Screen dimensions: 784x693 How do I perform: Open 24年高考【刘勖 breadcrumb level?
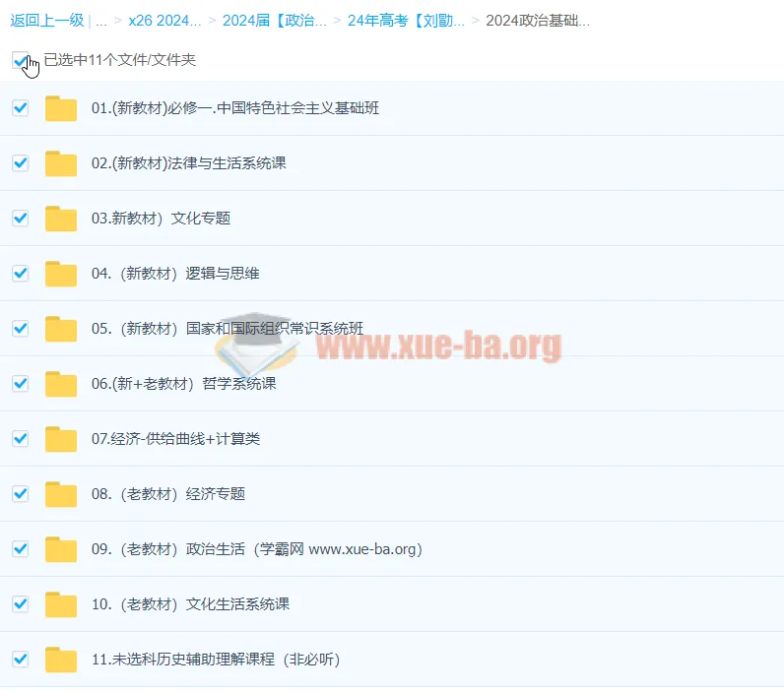coord(406,21)
